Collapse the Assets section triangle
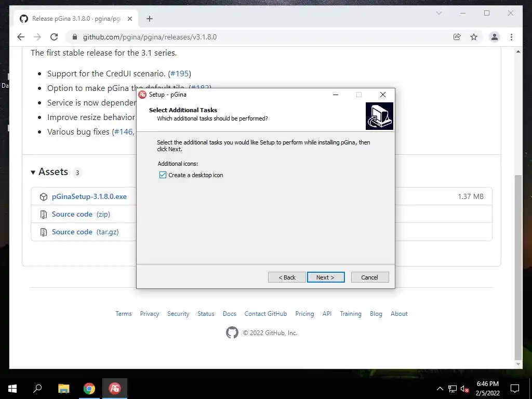The image size is (532, 399). [x=33, y=172]
